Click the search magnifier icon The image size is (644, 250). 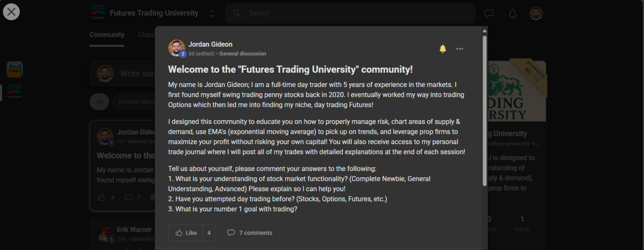pos(237,13)
